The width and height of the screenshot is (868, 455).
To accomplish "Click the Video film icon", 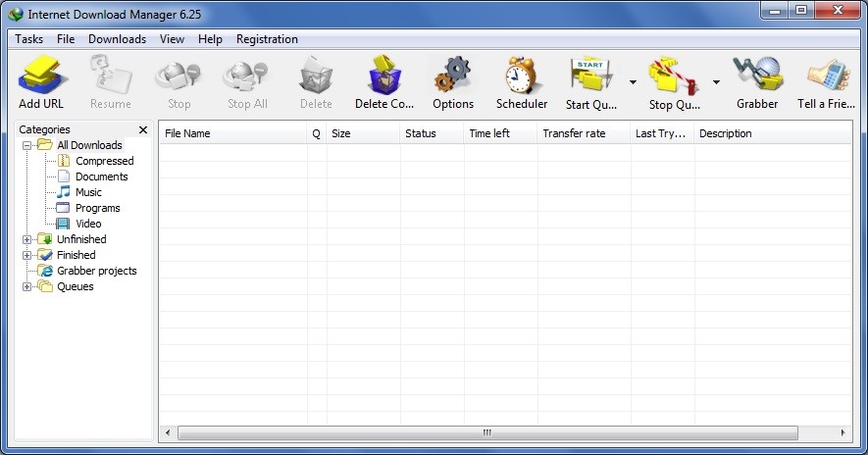I will [63, 224].
